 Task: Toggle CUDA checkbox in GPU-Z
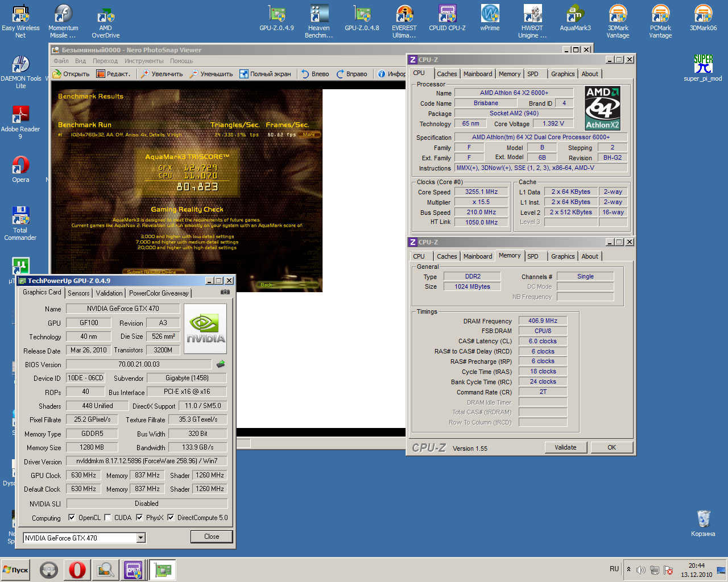[x=107, y=517]
